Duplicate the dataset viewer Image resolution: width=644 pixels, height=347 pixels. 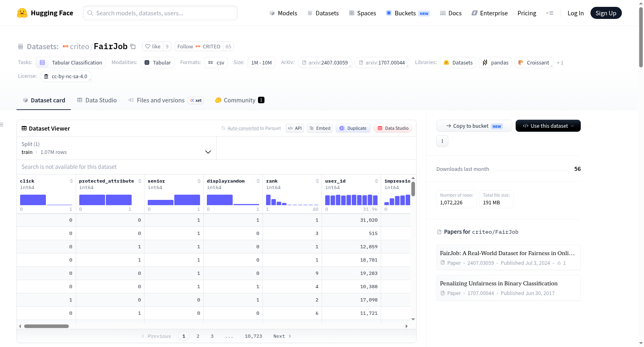point(353,128)
